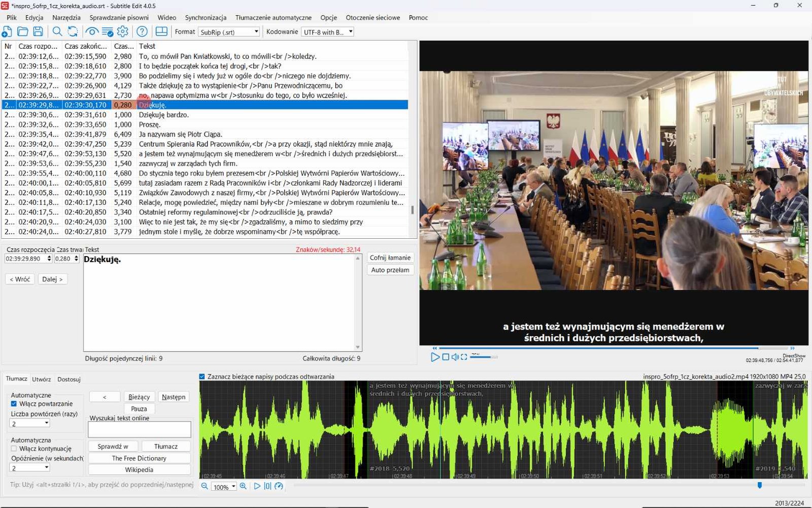Viewport: 812px width, 508px height.
Task: Enable the Włącz kontynuację checkbox
Action: pyautogui.click(x=14, y=449)
